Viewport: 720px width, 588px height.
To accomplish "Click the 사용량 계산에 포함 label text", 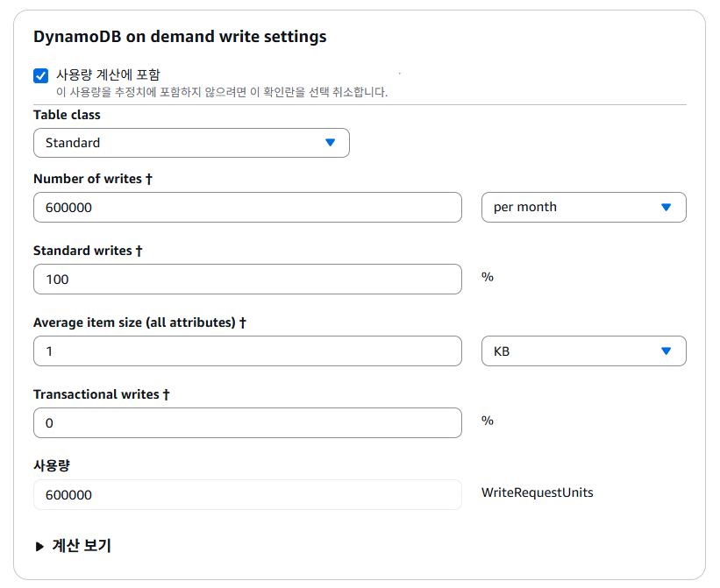I will pos(108,74).
